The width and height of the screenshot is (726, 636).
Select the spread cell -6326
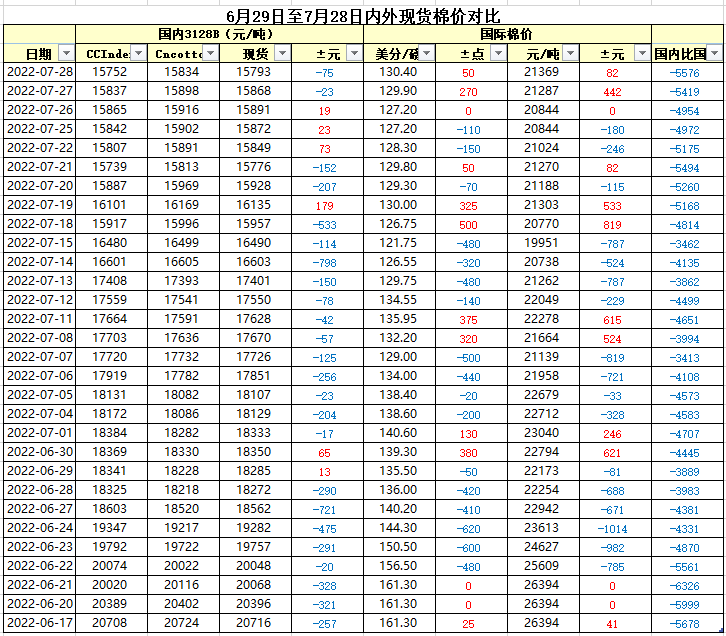pos(687,585)
